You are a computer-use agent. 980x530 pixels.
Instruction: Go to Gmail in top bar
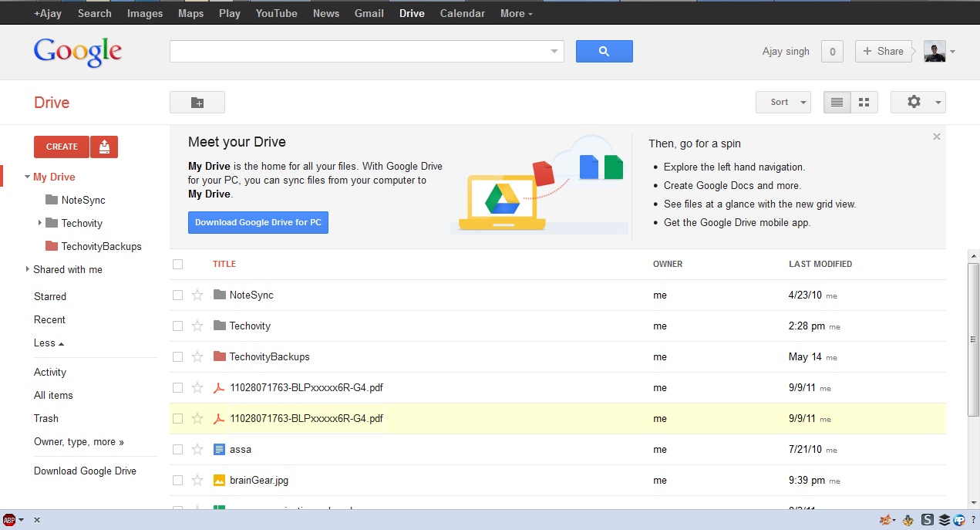click(x=369, y=13)
